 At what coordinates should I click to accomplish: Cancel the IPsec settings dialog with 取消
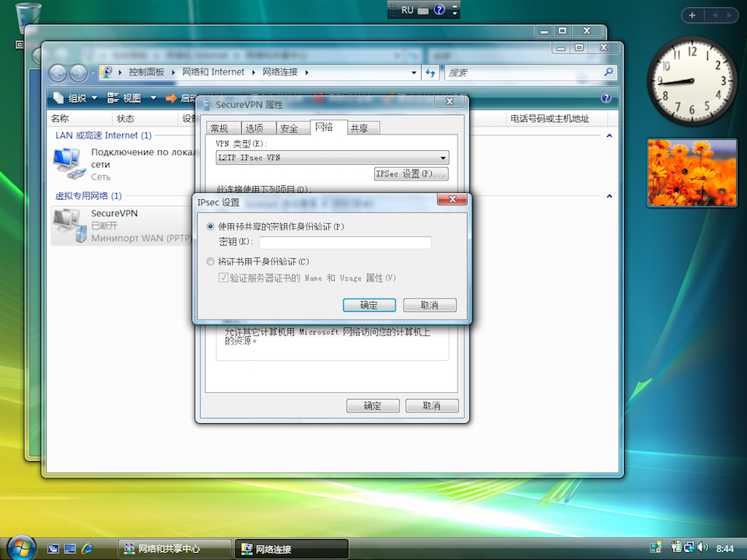click(x=430, y=305)
